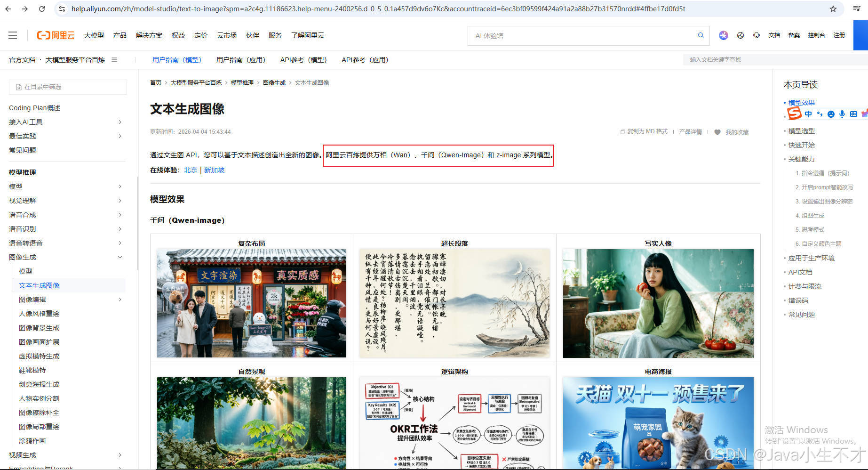Switch to 用户指南（应用）tab
The image size is (868, 470).
click(x=241, y=60)
